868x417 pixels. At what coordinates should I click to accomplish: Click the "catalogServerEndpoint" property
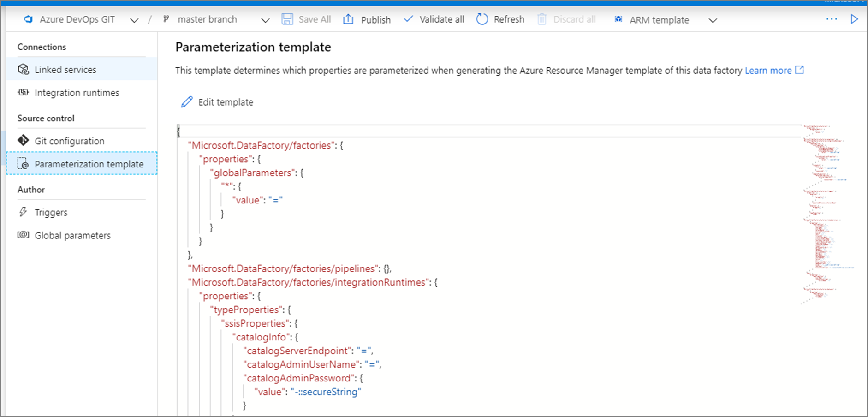click(x=297, y=351)
